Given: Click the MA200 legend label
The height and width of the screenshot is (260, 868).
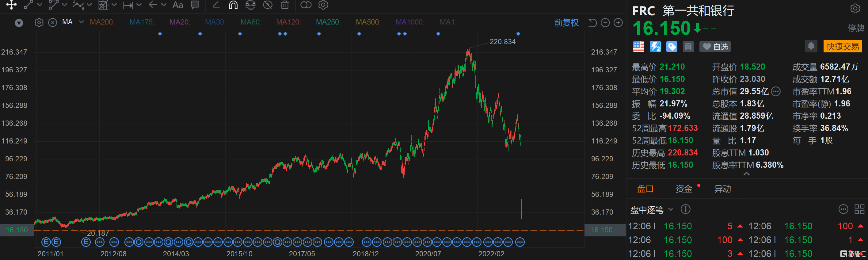Looking at the screenshot, I should pyautogui.click(x=102, y=22).
